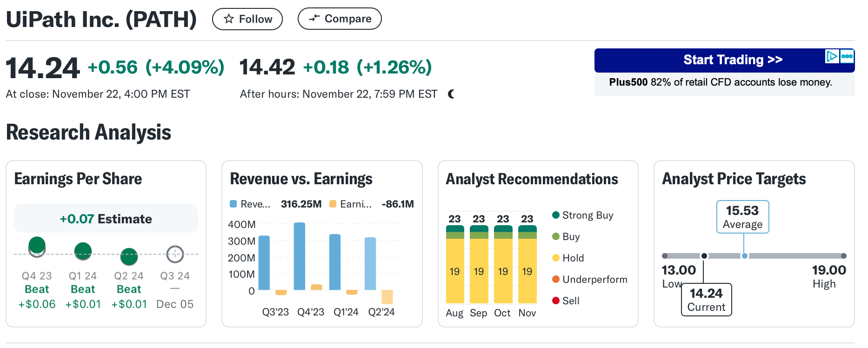Click the Hold legend dot
This screenshot has height=348, width=868.
[x=555, y=258]
